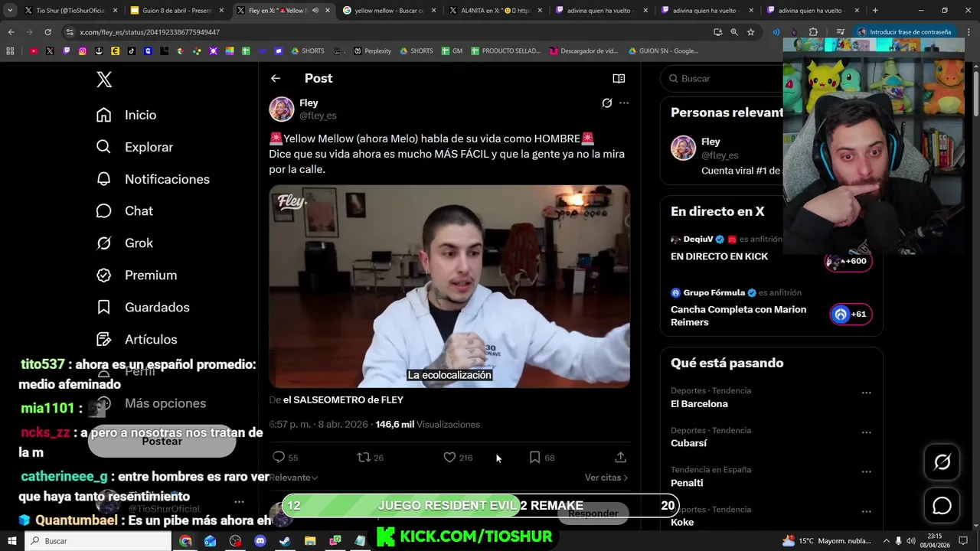980x551 pixels.
Task: Click the URL address bar
Action: point(383,32)
